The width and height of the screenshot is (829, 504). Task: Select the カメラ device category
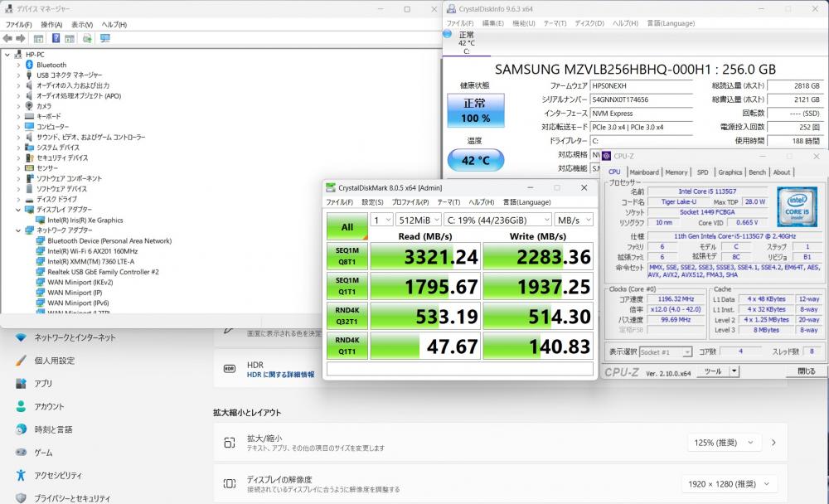43,106
